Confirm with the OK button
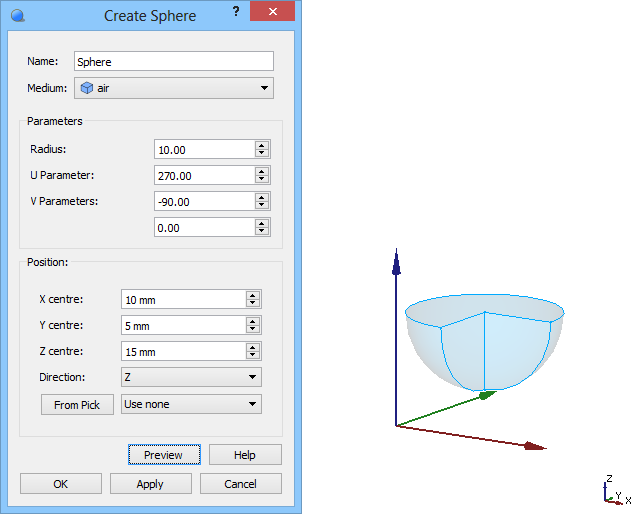Image resolution: width=631 pixels, height=514 pixels. (x=61, y=483)
